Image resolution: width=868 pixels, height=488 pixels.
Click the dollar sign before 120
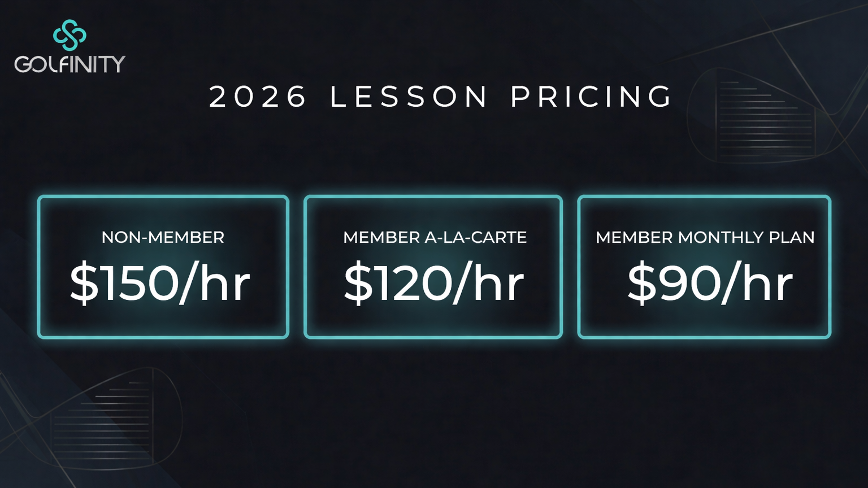point(358,284)
